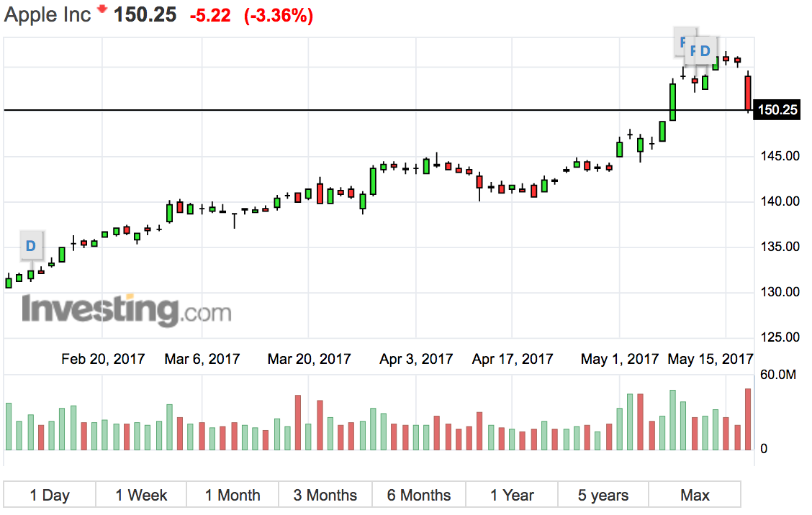Click the tall green candle crossing price line
Viewport: 812px width, 515px height.
[x=672, y=101]
